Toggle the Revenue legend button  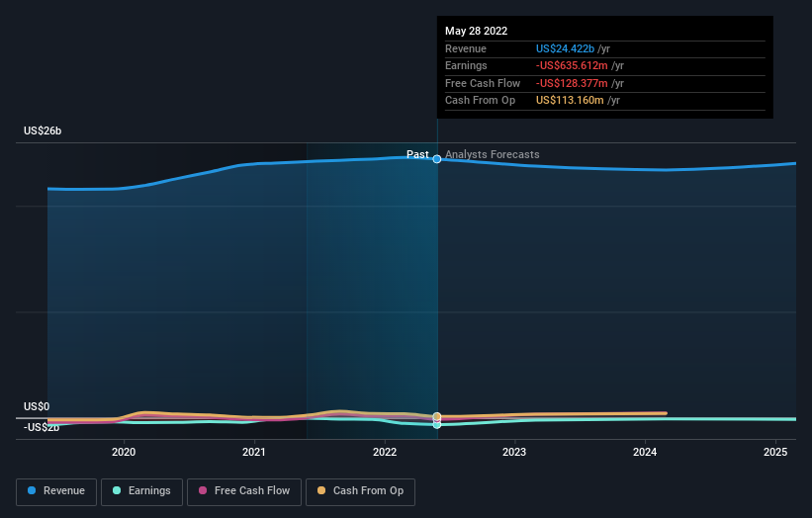tap(56, 491)
